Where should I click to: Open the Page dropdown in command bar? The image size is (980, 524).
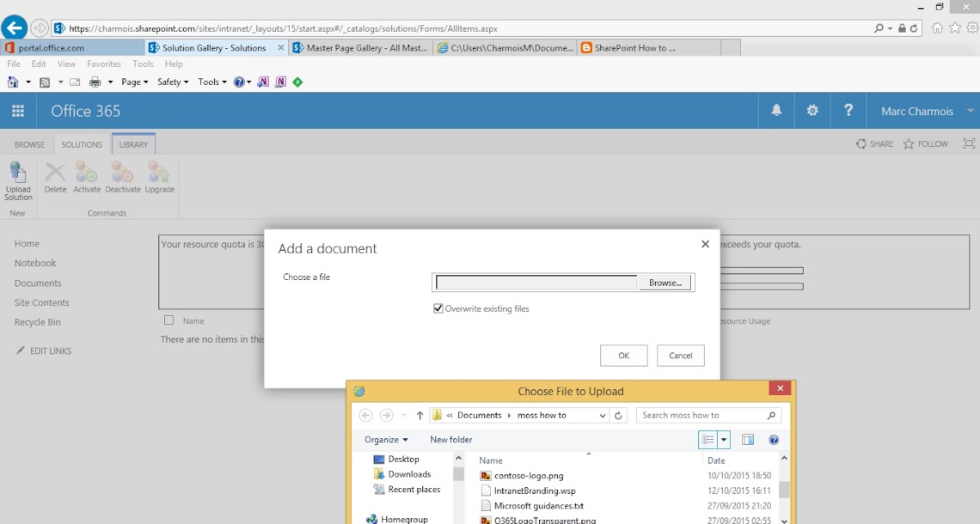pos(135,82)
